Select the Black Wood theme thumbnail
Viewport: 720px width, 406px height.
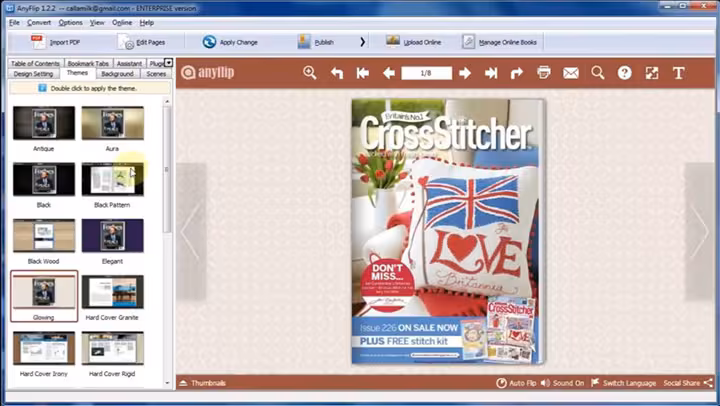coord(44,236)
